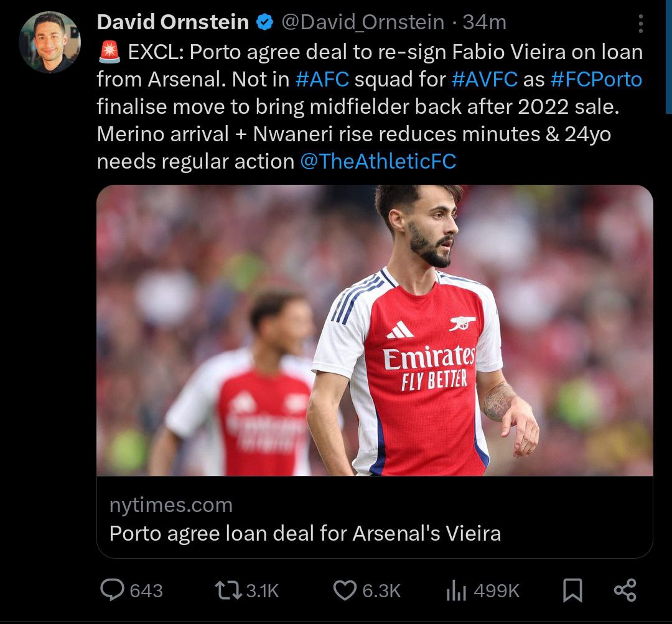The image size is (672, 624).
Task: Click the David Ornstein display name
Action: point(173,23)
